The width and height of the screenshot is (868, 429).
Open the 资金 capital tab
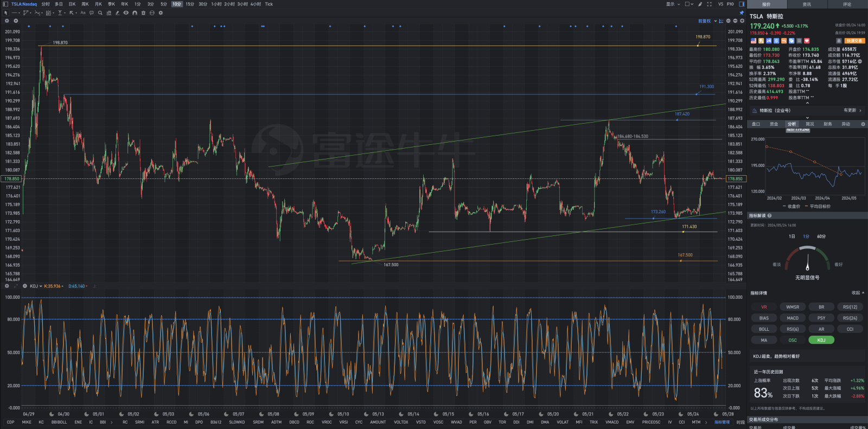point(774,124)
